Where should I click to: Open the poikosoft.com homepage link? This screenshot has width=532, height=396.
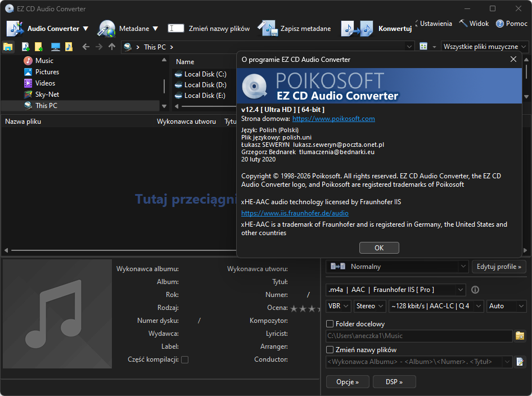point(333,119)
